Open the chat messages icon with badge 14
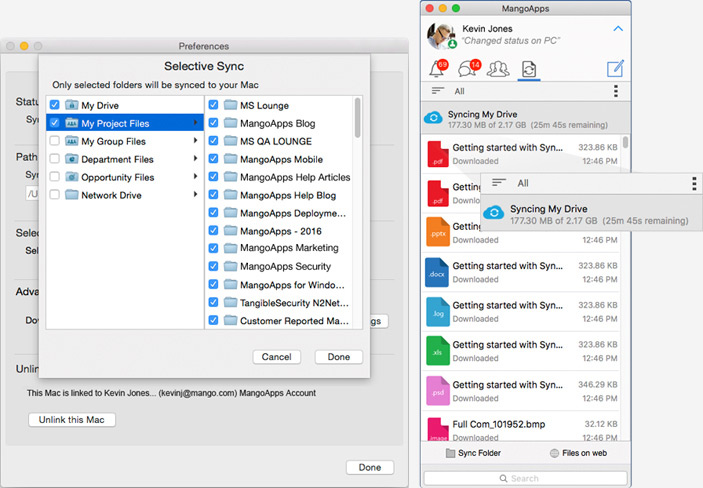The image size is (703, 488). point(469,69)
